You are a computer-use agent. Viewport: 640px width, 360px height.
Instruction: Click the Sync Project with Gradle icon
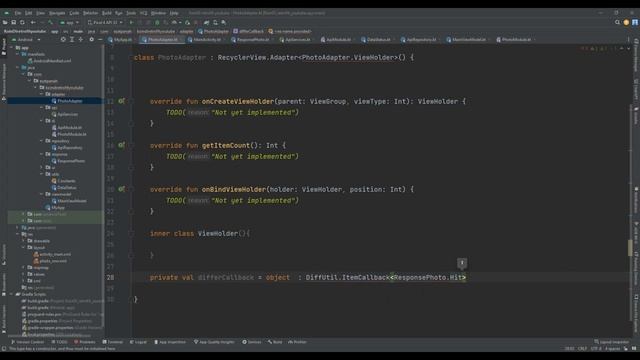pos(207,22)
